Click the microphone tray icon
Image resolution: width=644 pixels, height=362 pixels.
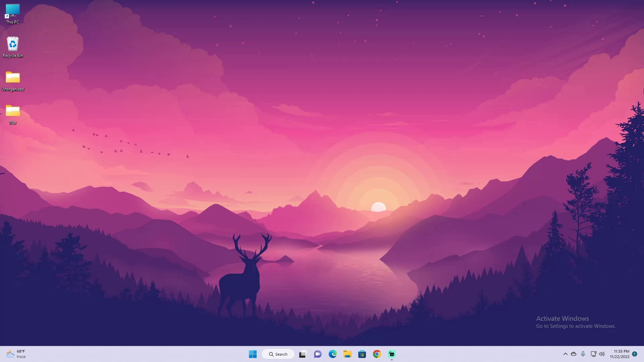[583, 354]
